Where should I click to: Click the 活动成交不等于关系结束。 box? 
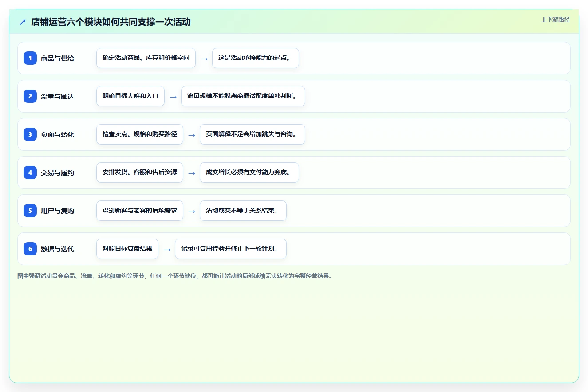(243, 211)
